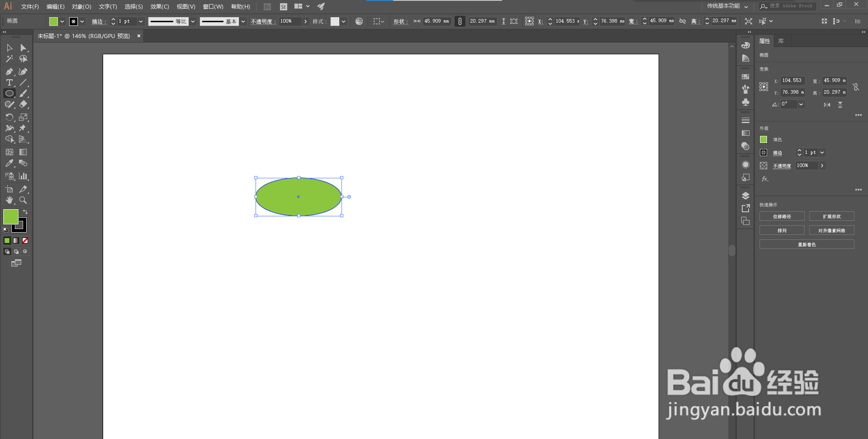Activate the Type tool
This screenshot has height=439, width=868.
pos(9,82)
